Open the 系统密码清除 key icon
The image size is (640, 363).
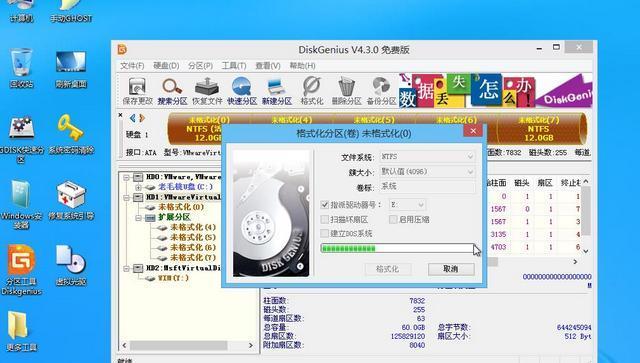tap(71, 134)
